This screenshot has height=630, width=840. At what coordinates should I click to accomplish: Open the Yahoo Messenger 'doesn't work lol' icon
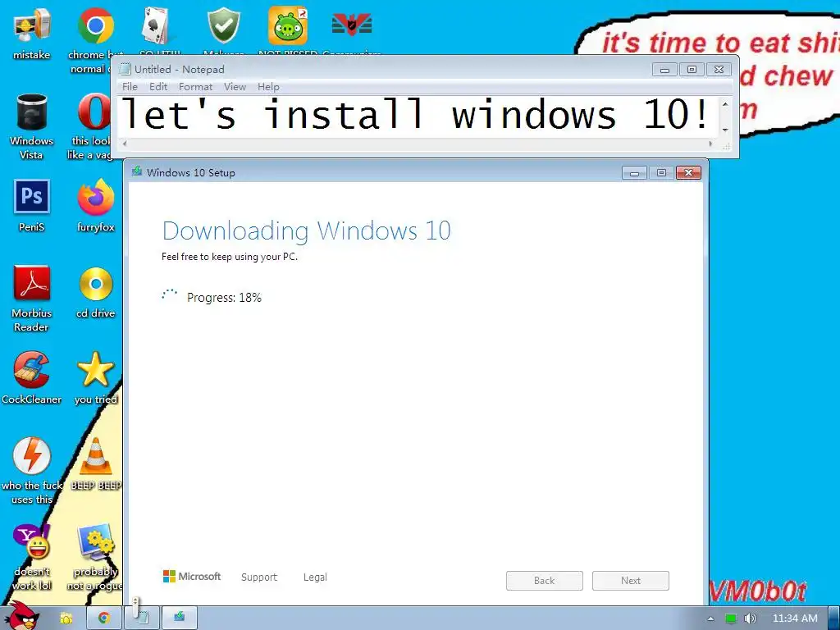(32, 541)
